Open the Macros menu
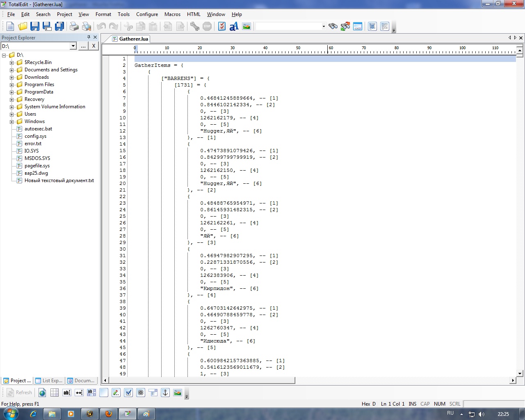The width and height of the screenshot is (525, 420). pos(172,14)
